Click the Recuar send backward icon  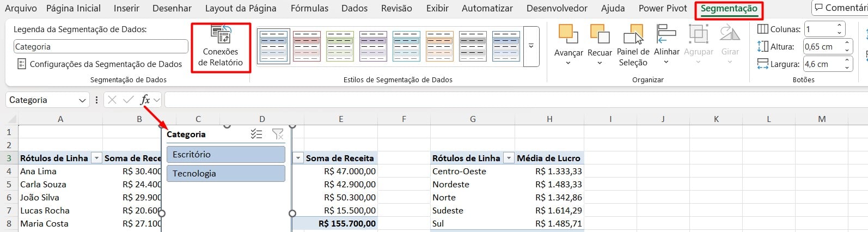[600, 35]
